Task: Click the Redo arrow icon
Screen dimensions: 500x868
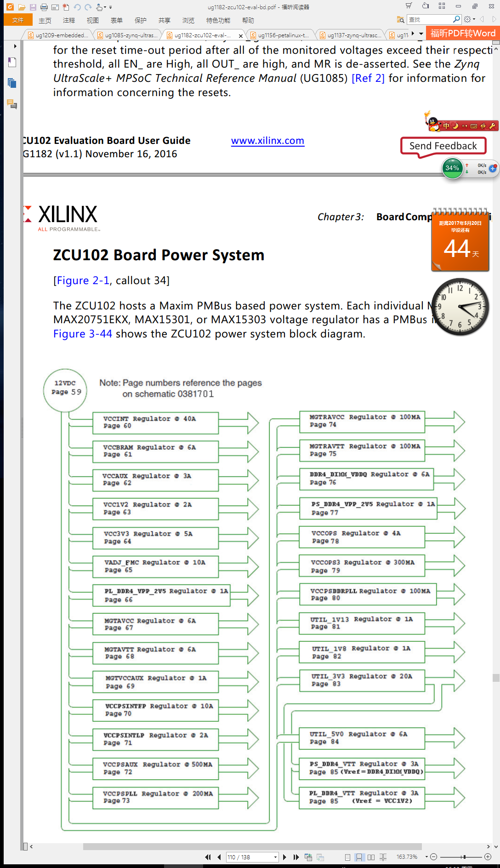Action: (x=88, y=7)
